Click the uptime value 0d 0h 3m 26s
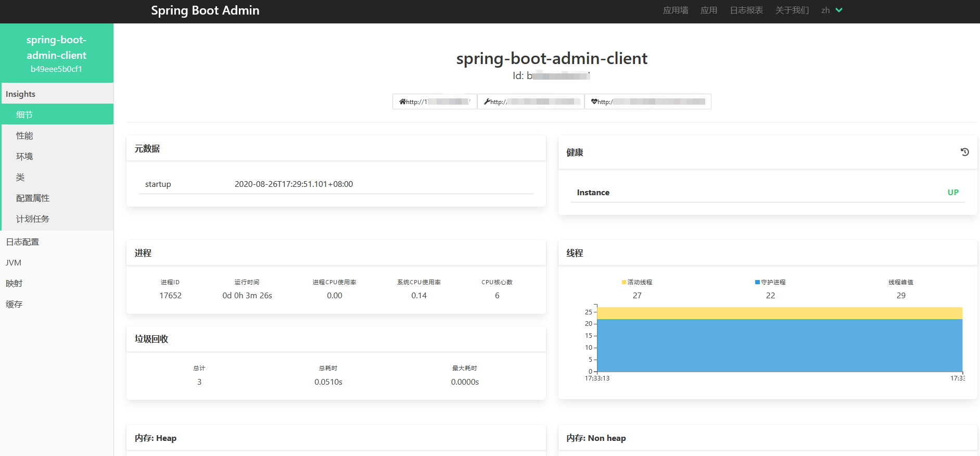This screenshot has height=456, width=980. pos(247,295)
